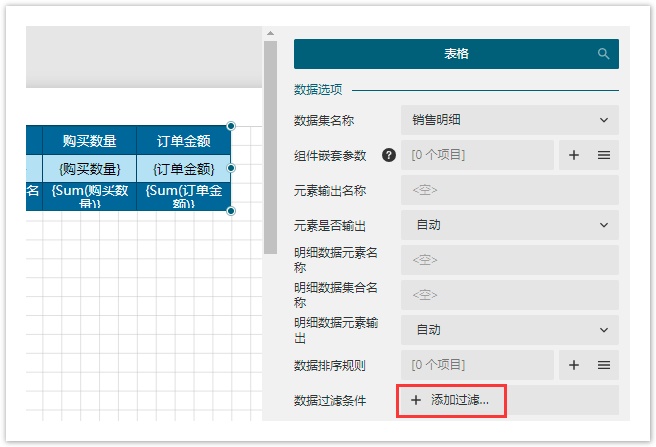Screen dimensions: 656x447
Task: Select the {订单金额} detail cell
Action: coord(184,169)
